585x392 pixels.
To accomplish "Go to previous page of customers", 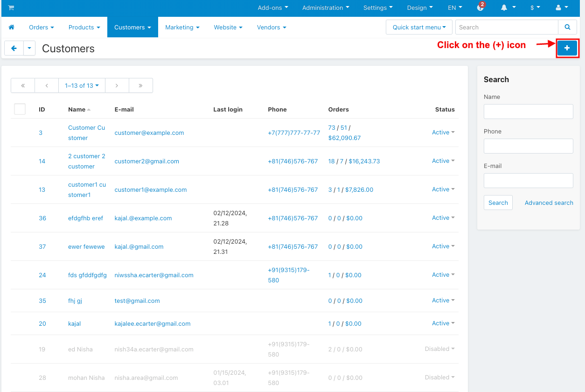I will (47, 85).
